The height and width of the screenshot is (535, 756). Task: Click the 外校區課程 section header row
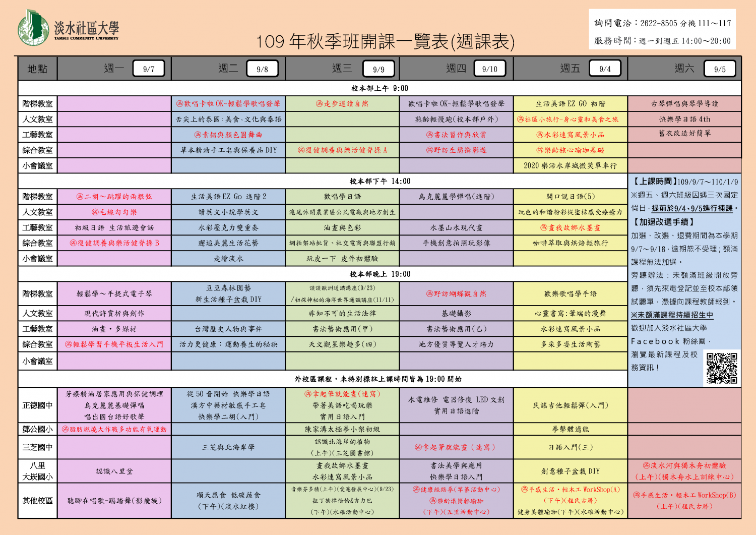click(378, 379)
